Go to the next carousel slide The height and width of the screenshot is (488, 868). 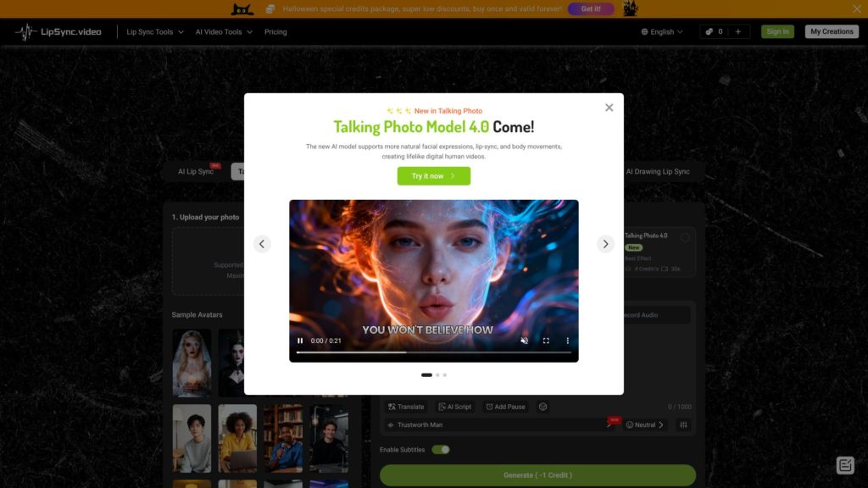point(605,244)
